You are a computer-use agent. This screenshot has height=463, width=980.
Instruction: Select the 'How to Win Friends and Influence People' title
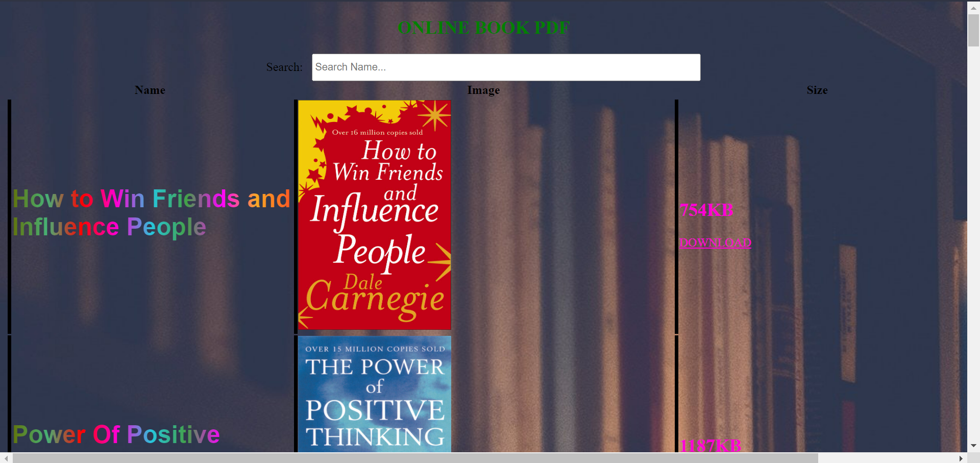(x=152, y=212)
